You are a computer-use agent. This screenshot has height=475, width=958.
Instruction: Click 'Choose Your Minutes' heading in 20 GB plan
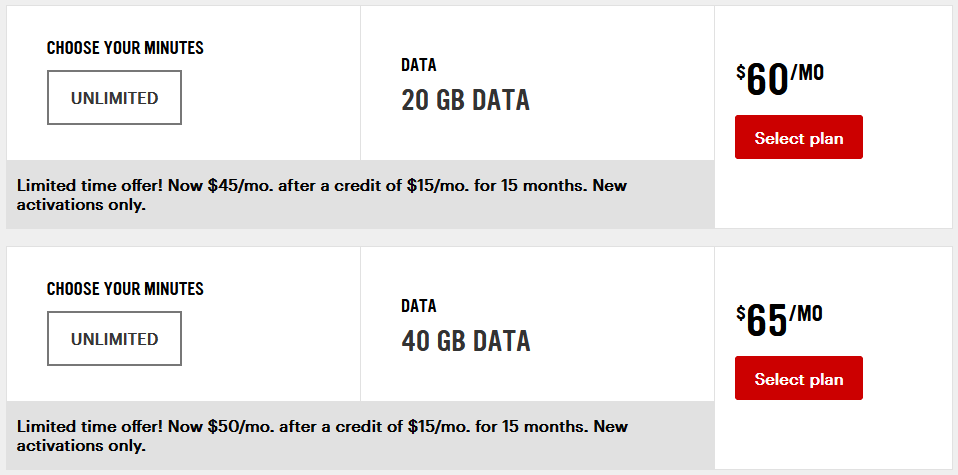[125, 48]
